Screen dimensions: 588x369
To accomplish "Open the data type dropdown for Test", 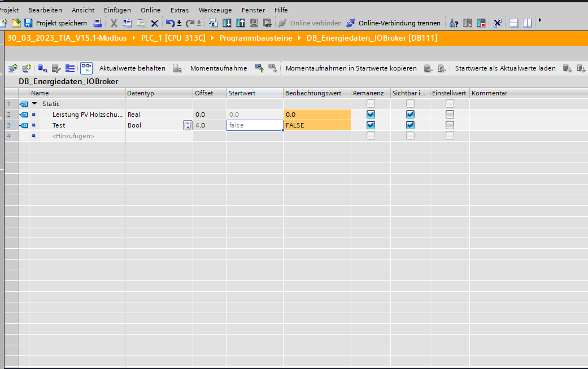I will click(x=187, y=125).
